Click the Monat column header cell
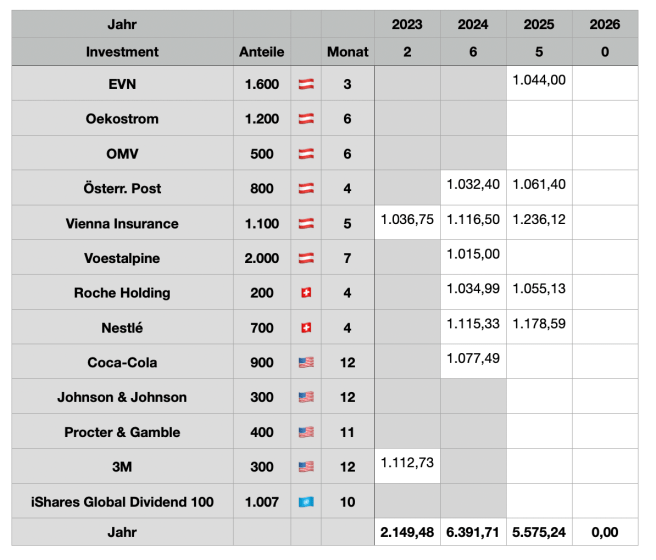Image resolution: width=656 pixels, height=560 pixels. coord(347,51)
